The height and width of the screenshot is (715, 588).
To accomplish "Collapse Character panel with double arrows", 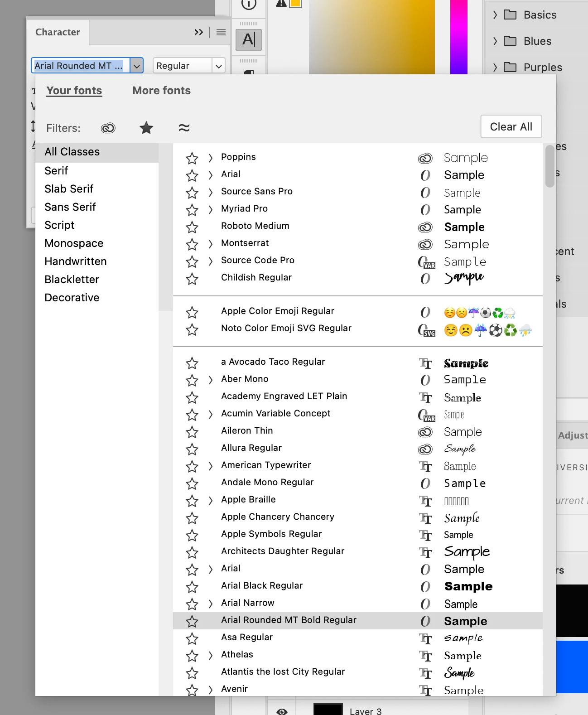I will click(x=198, y=32).
